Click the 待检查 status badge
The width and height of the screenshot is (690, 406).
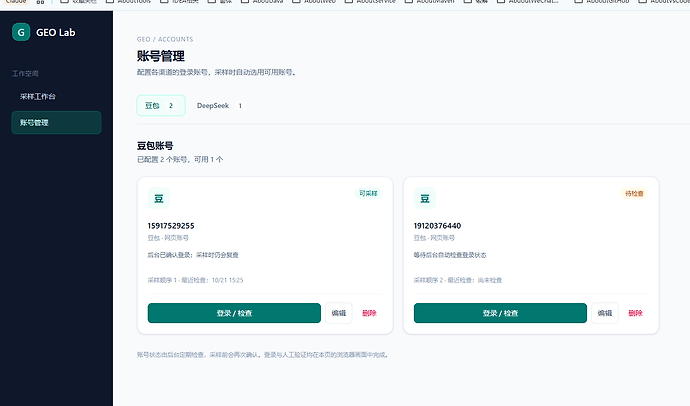click(x=634, y=193)
